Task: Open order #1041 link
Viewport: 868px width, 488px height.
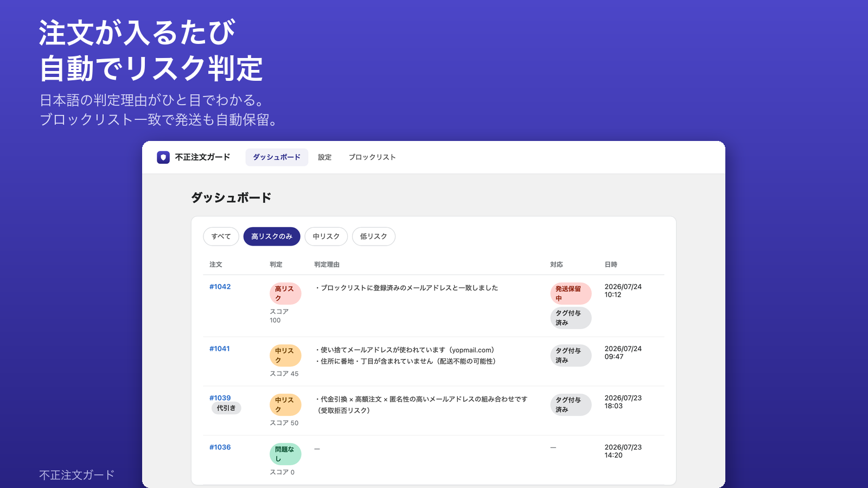Action: click(x=220, y=349)
